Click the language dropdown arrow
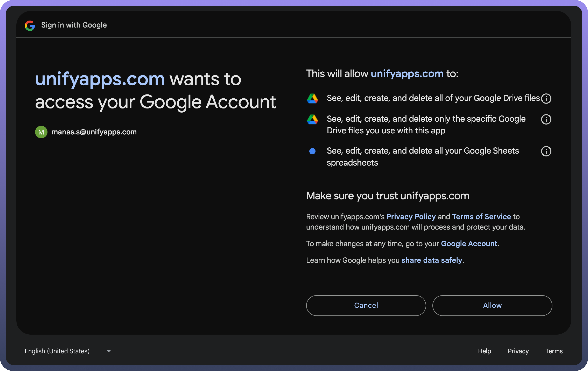The width and height of the screenshot is (588, 371). (109, 351)
